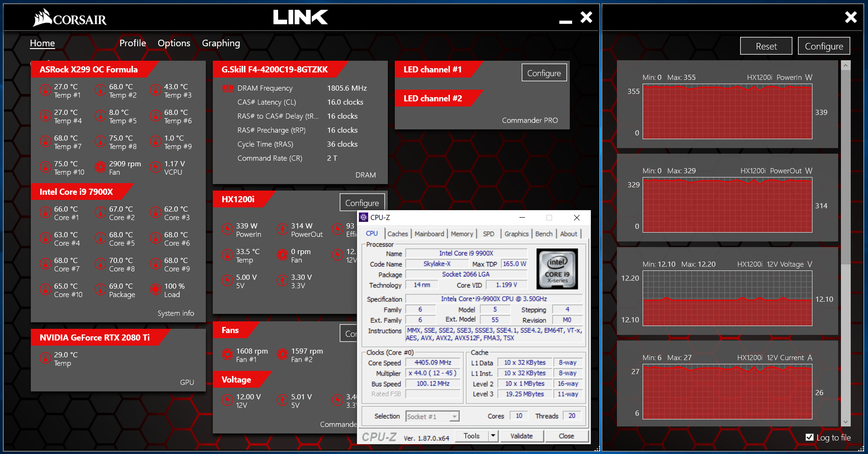This screenshot has width=868, height=454.
Task: Open the About tab in CPU-Z
Action: [568, 234]
